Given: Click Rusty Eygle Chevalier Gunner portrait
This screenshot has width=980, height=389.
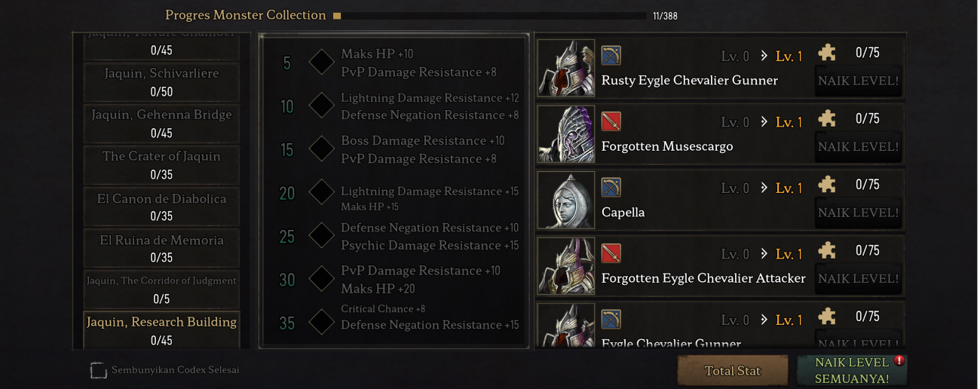Looking at the screenshot, I should click(x=566, y=69).
